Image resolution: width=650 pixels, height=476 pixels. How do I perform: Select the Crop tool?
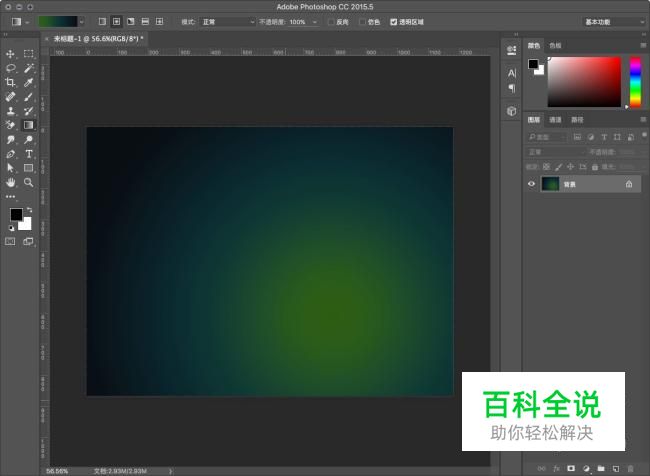(x=10, y=82)
